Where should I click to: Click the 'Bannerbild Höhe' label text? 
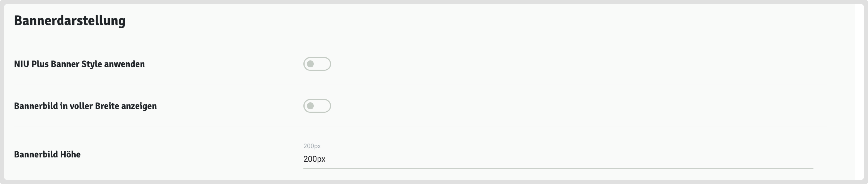[47, 155]
